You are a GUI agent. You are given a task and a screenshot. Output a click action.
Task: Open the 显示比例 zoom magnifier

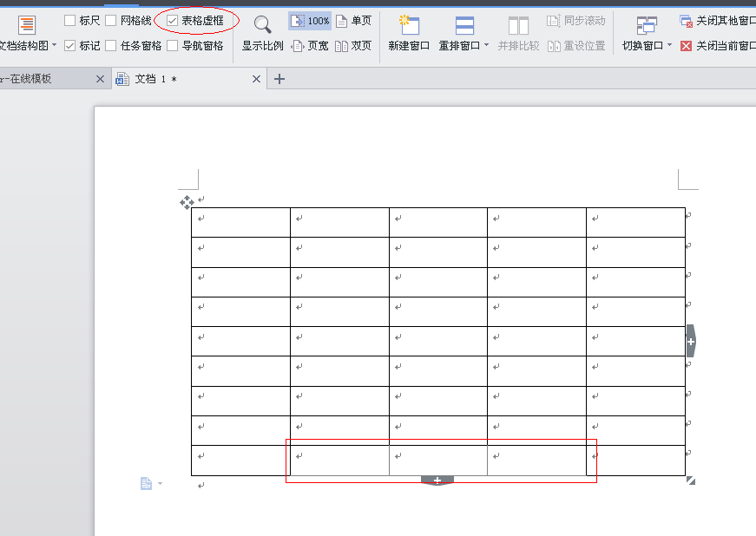point(263,24)
